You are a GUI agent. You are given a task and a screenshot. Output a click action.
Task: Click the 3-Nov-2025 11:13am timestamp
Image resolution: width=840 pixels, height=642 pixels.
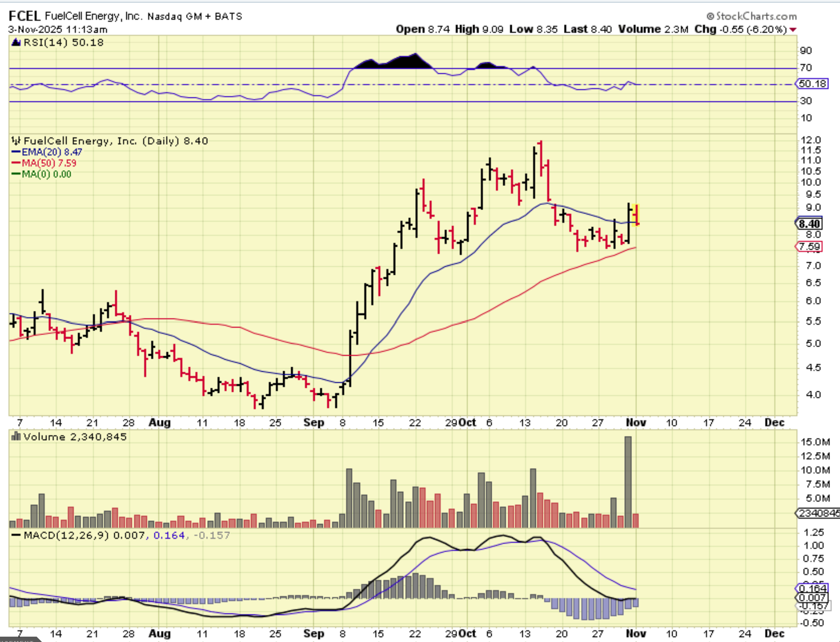click(58, 29)
